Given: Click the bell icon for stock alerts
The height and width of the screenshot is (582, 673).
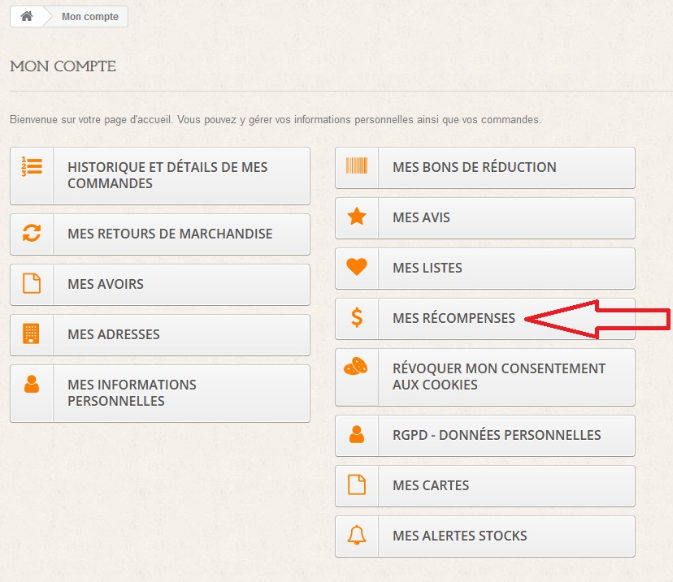Looking at the screenshot, I should (x=357, y=535).
